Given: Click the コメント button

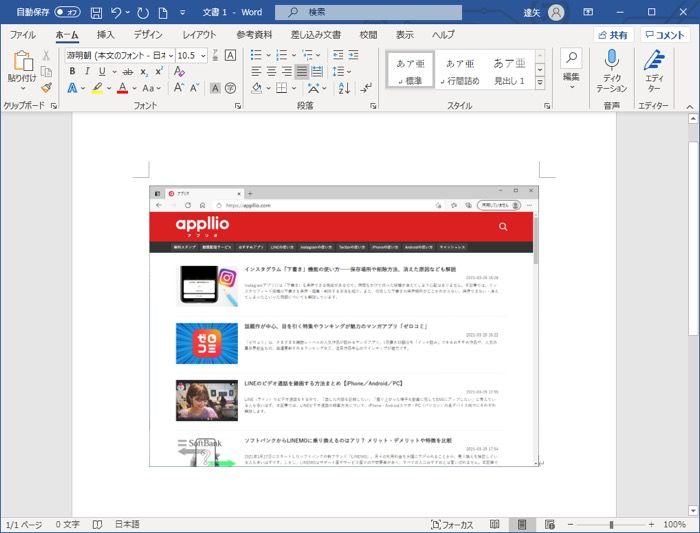Looking at the screenshot, I should (x=665, y=35).
